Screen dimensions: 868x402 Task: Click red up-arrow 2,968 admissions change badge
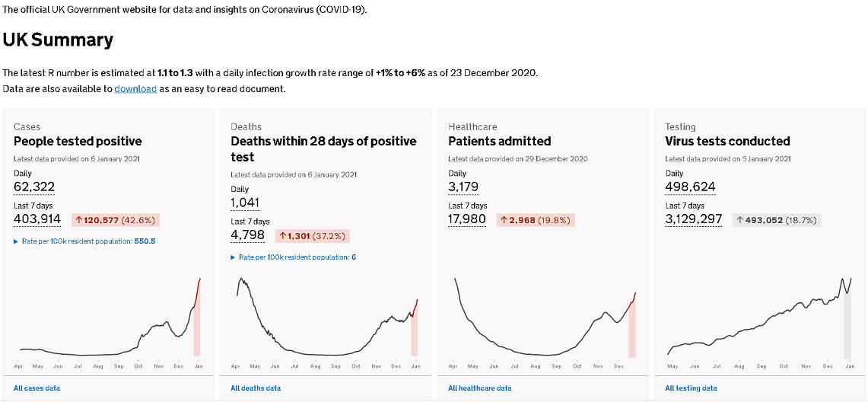coord(536,220)
